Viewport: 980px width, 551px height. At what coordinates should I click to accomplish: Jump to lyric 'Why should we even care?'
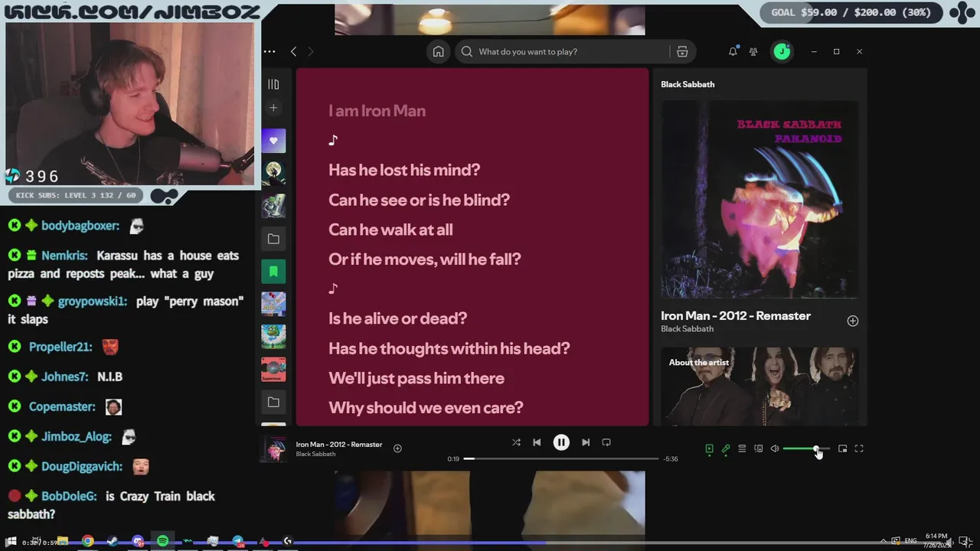pyautogui.click(x=426, y=408)
